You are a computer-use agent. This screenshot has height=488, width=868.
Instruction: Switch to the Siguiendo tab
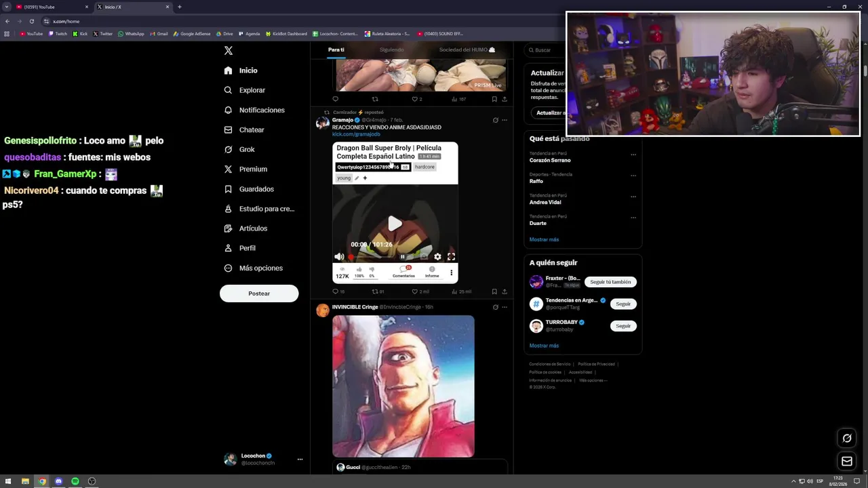[x=391, y=50]
